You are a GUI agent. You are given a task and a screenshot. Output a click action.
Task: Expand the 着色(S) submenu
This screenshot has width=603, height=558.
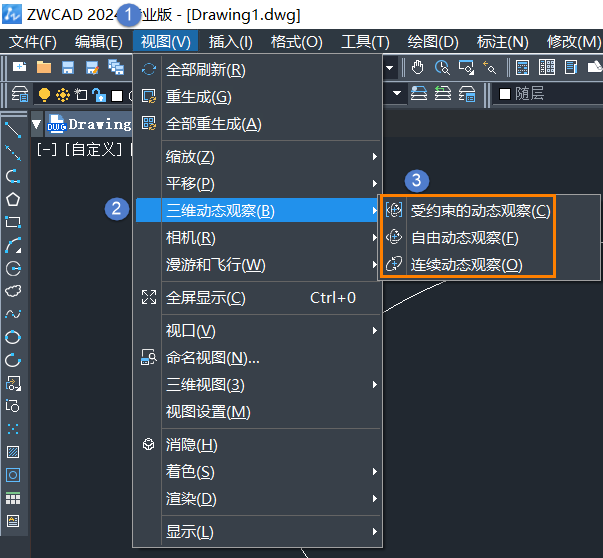coord(258,471)
